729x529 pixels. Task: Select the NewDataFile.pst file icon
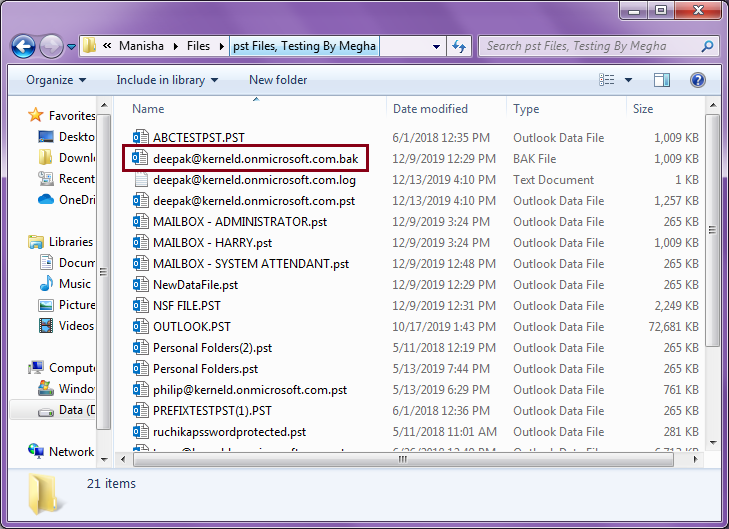pos(140,284)
